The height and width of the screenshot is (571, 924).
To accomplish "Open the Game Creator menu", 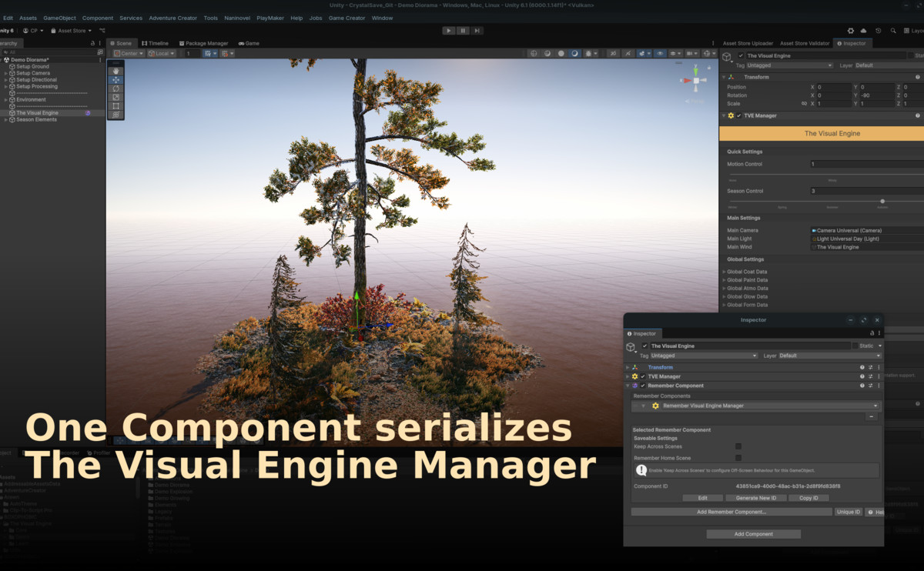I will [x=347, y=18].
